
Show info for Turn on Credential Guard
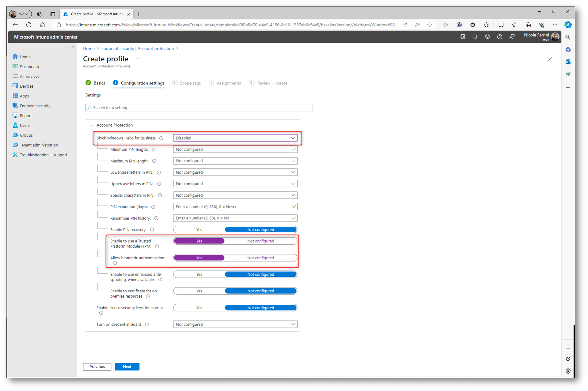147,325
